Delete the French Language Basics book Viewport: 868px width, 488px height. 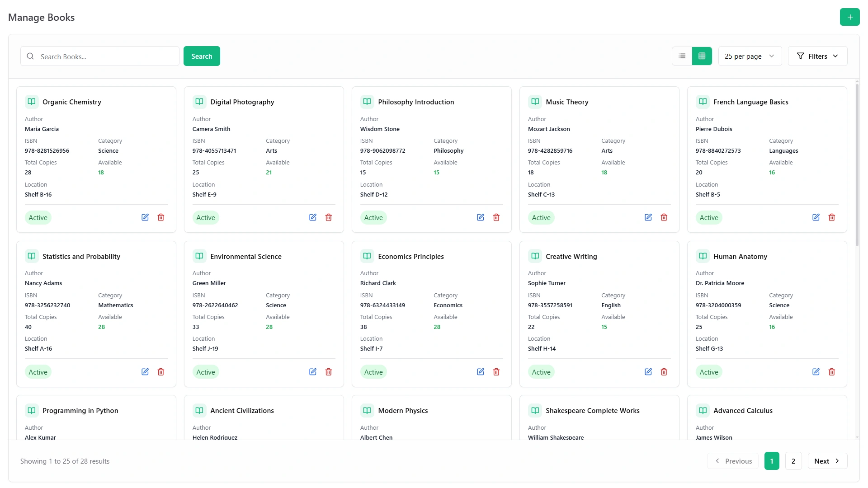click(x=832, y=217)
